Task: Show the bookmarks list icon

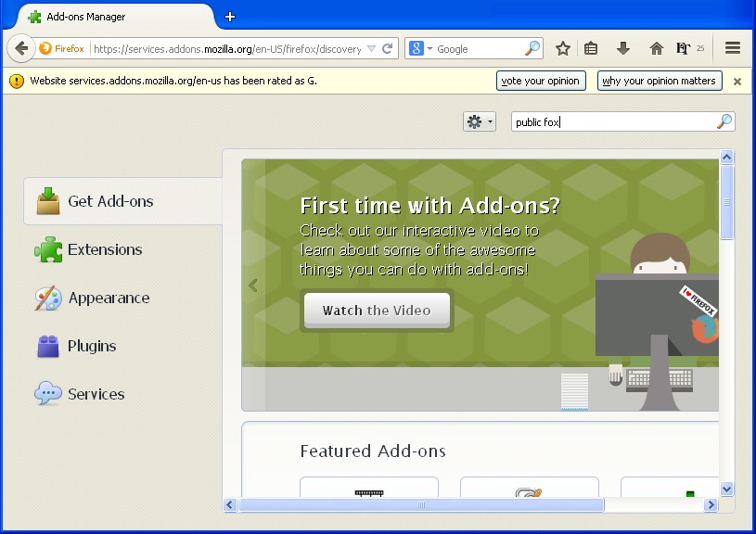Action: 591,48
